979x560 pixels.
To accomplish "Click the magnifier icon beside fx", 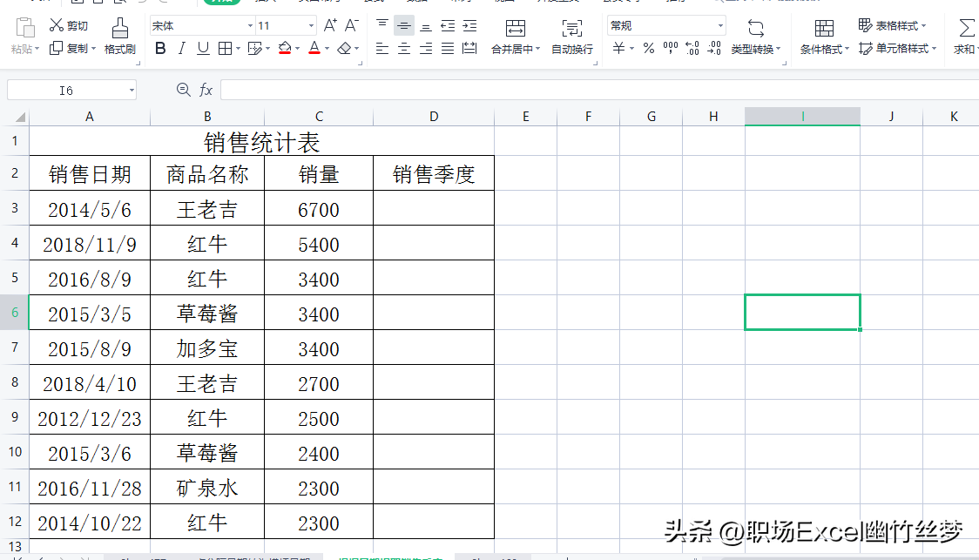I will click(x=183, y=91).
